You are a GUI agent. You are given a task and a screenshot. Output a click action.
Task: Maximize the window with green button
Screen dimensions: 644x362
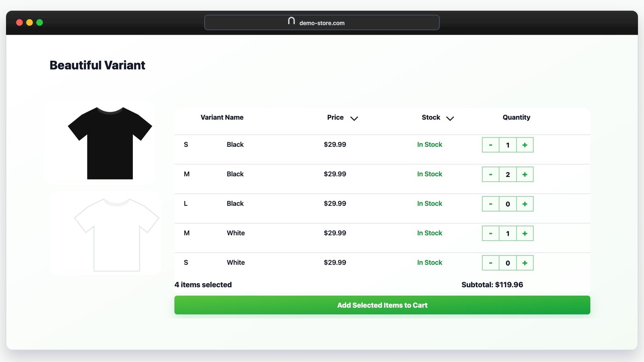click(39, 23)
